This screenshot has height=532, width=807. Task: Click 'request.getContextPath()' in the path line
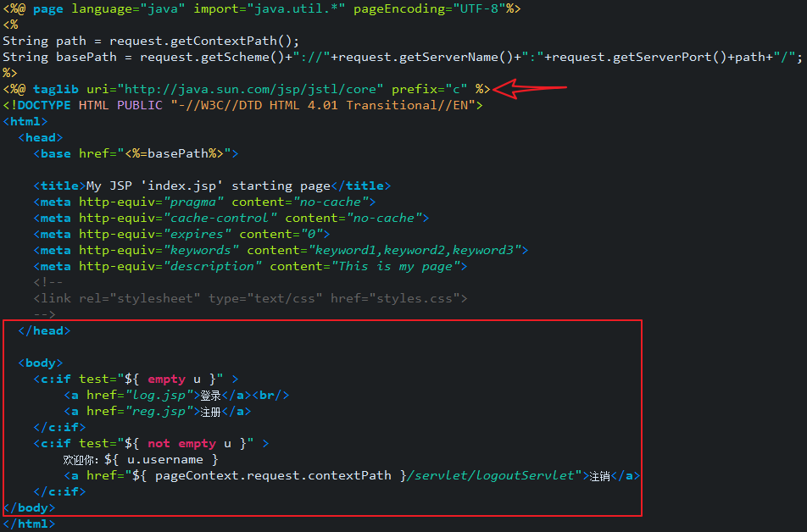[201, 41]
